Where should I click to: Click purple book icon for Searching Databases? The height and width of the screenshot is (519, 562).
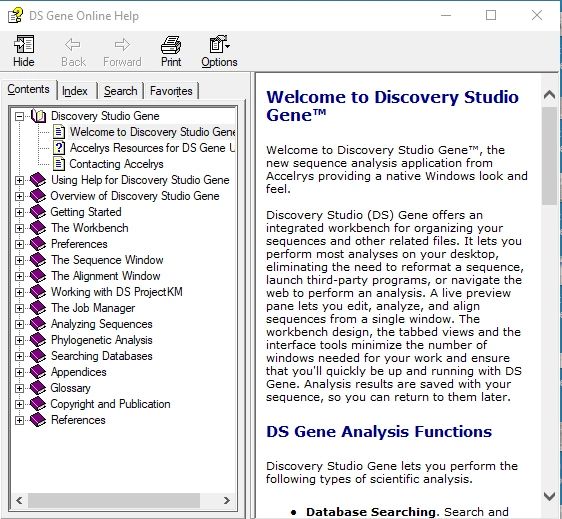coord(38,356)
